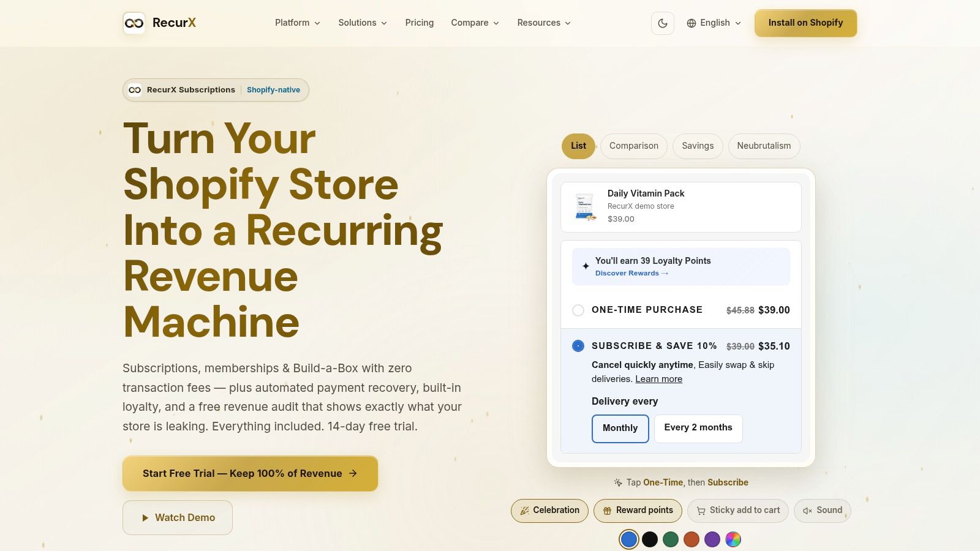
Task: Choose Monthly delivery frequency
Action: pos(620,429)
